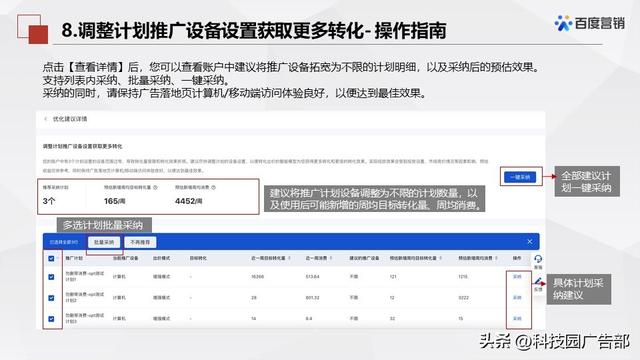Click the plan name in the 8.4 row
This screenshot has width=640, height=360.
[84, 318]
